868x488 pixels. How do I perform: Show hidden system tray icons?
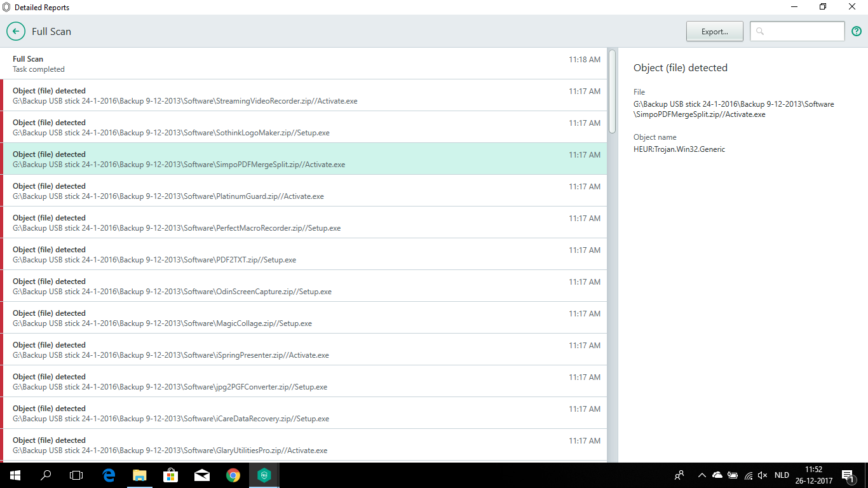pyautogui.click(x=702, y=475)
